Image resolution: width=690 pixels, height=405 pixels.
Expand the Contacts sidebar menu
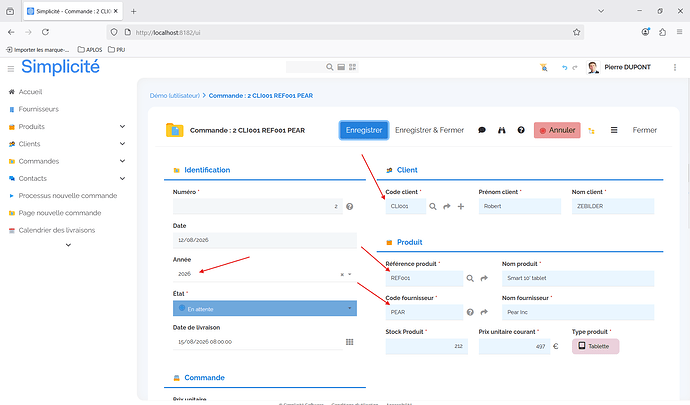(122, 178)
